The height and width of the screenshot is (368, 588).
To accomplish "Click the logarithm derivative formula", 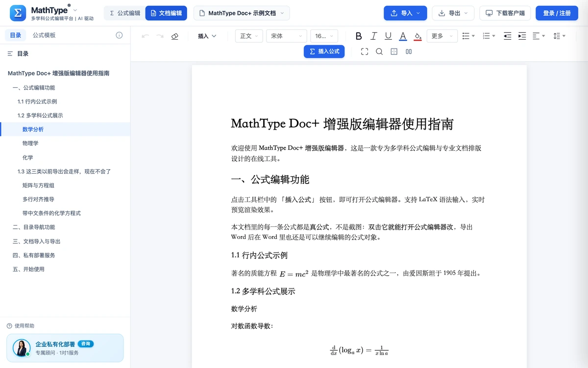I will pos(359,350).
